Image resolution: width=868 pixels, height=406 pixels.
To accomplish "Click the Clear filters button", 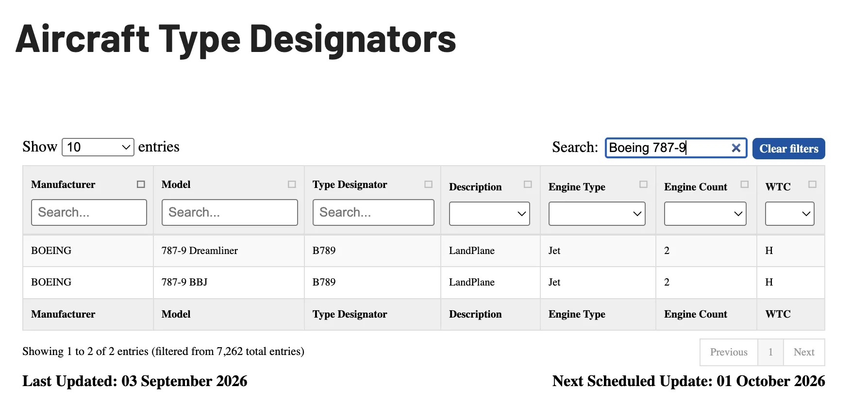I will pos(788,149).
